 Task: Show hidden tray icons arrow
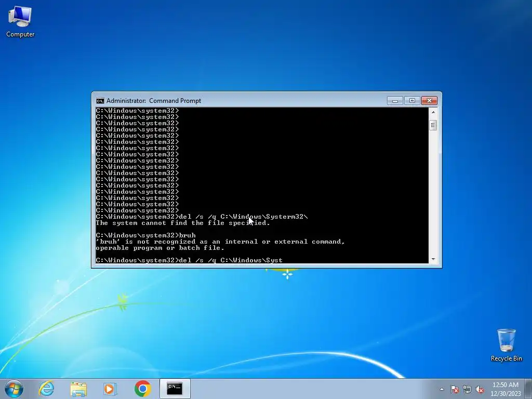click(x=442, y=389)
